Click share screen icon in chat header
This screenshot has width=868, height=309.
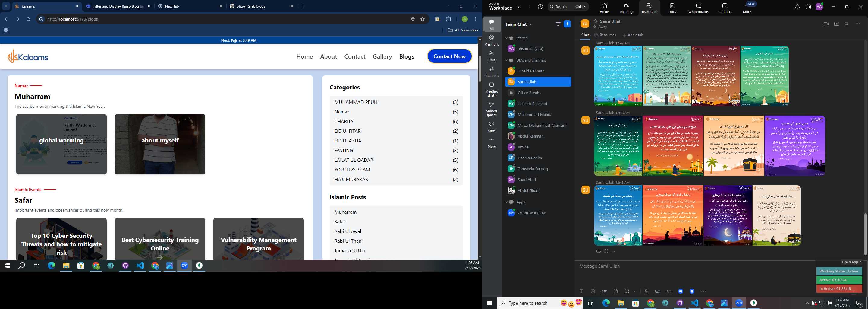[x=837, y=24]
